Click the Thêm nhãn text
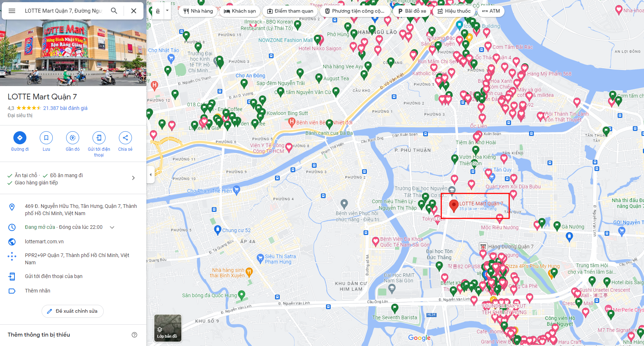 (38, 291)
